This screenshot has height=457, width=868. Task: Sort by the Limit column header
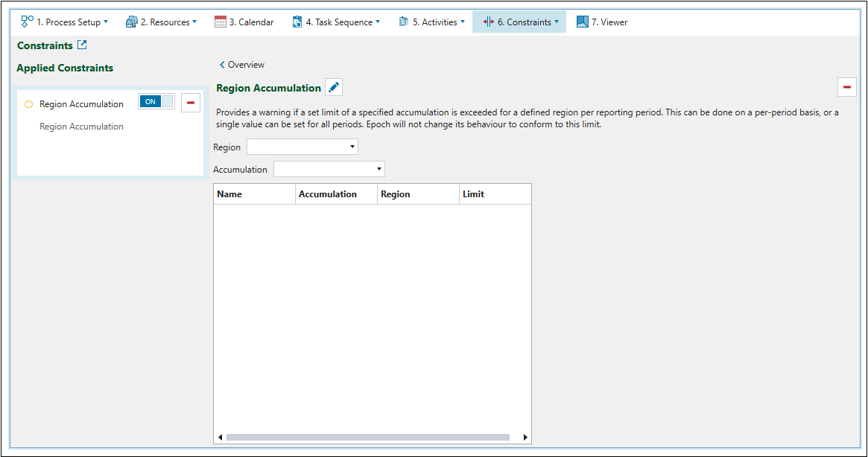click(473, 194)
